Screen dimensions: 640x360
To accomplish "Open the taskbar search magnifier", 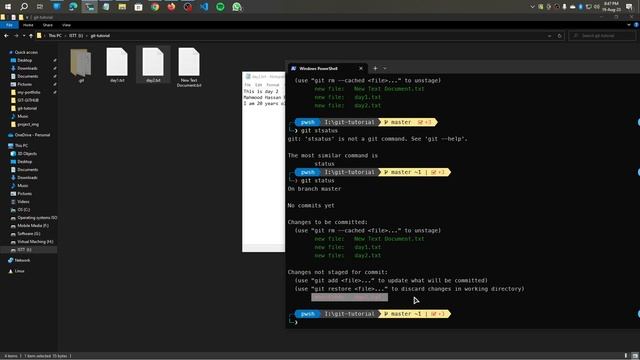I will (x=24, y=7).
